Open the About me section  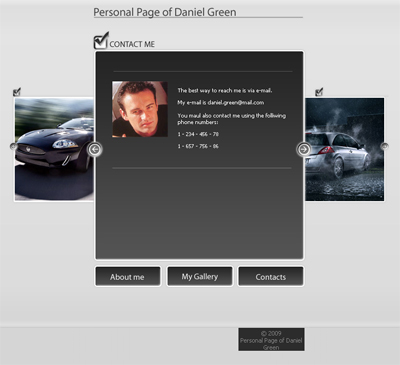click(x=128, y=276)
